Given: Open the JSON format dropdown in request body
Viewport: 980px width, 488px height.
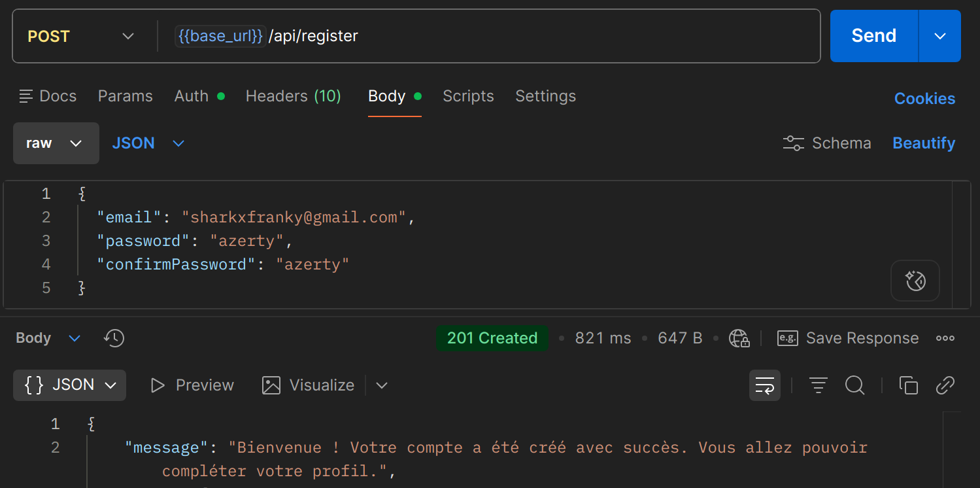Looking at the screenshot, I should point(148,143).
